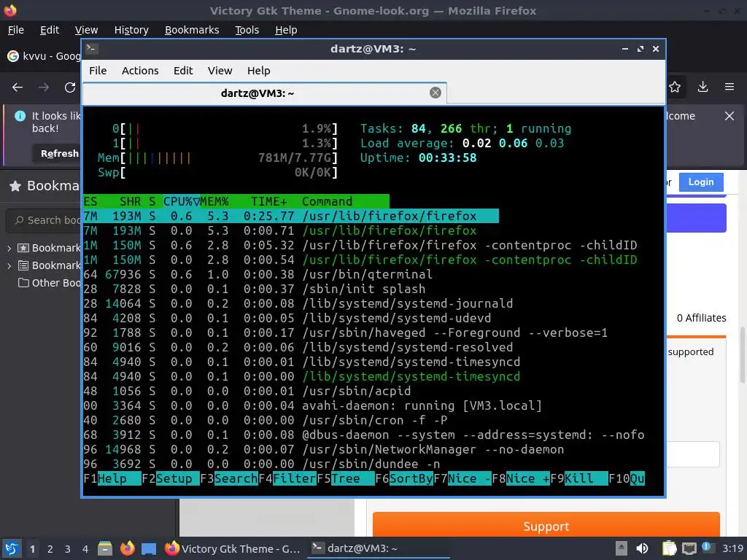Image resolution: width=747 pixels, height=560 pixels.
Task: Open Firefox View menu
Action: [x=86, y=30]
